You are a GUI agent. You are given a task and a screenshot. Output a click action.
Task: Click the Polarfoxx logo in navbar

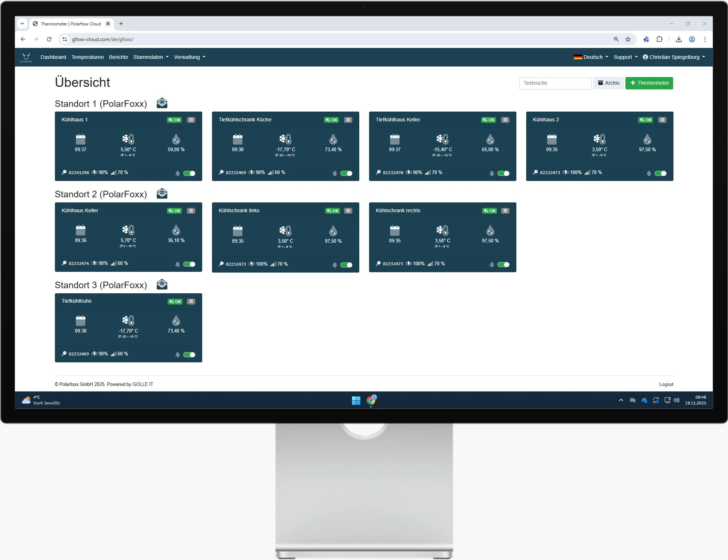(x=26, y=57)
